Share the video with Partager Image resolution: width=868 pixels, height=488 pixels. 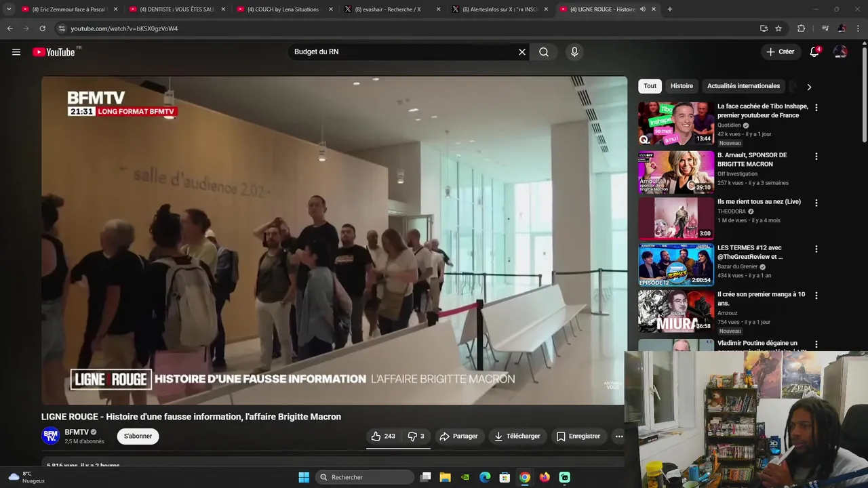point(458,436)
